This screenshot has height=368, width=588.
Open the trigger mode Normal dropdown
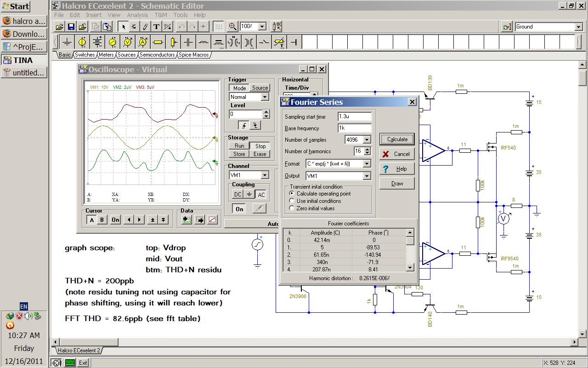[x=265, y=97]
